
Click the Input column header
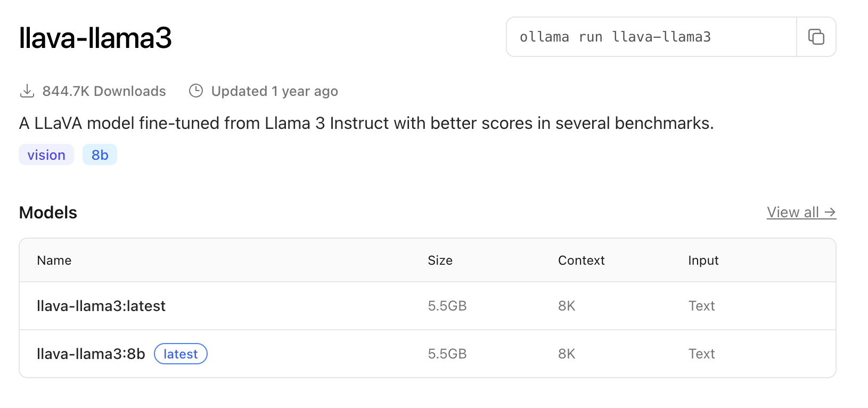703,260
